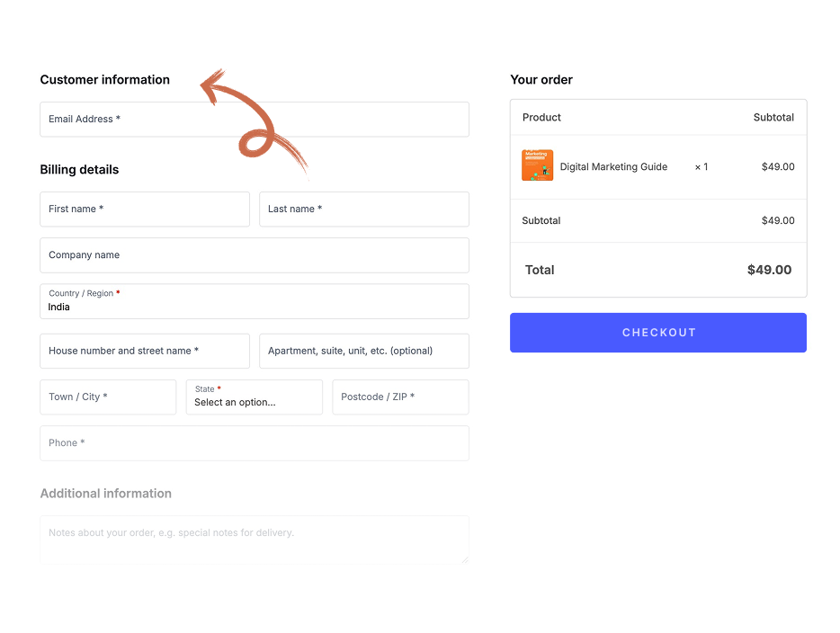
Task: Expand the State 'Select an option' dropdown
Action: pyautogui.click(x=254, y=397)
